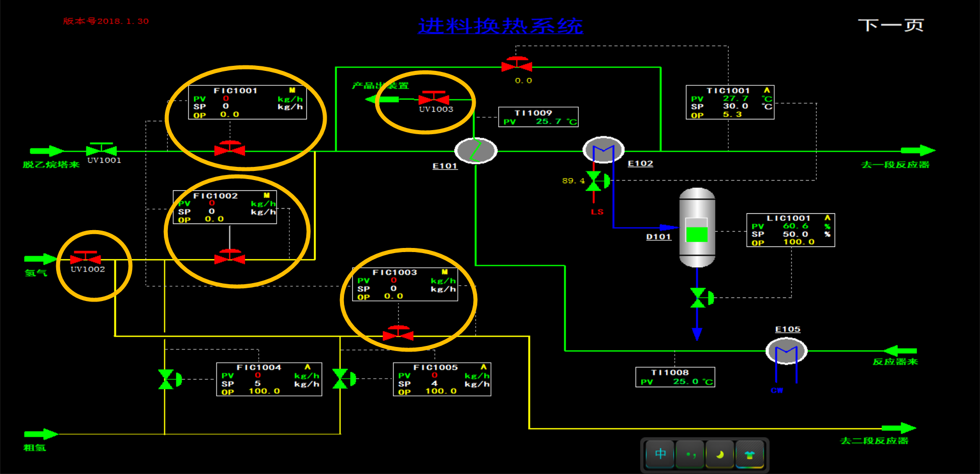Screen dimensions: 980x474
Task: Open the UV1001 green inlet valve
Action: 101,149
